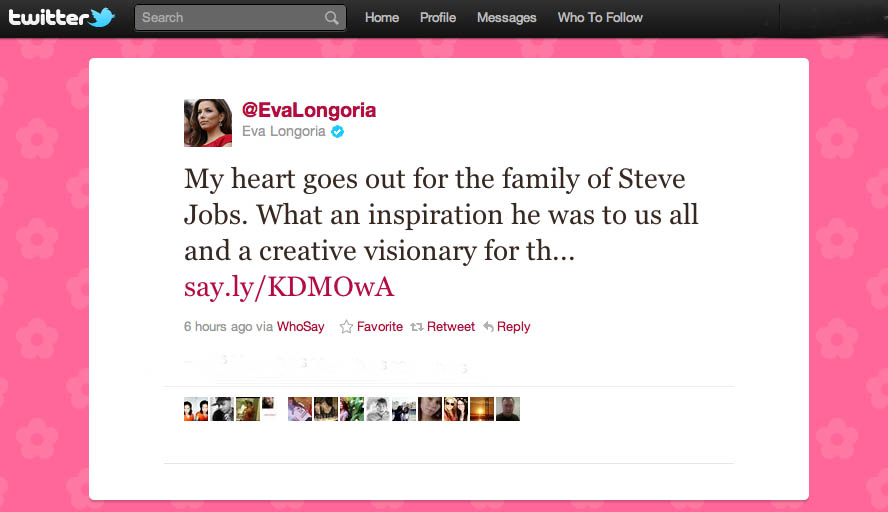Click the sunset avatar thumbnail
The image size is (888, 512).
click(x=482, y=409)
